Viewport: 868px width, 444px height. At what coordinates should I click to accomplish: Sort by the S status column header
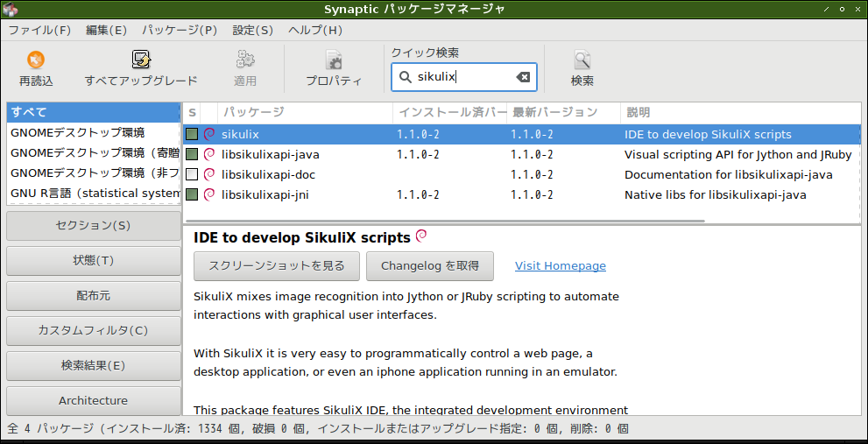[x=192, y=113]
